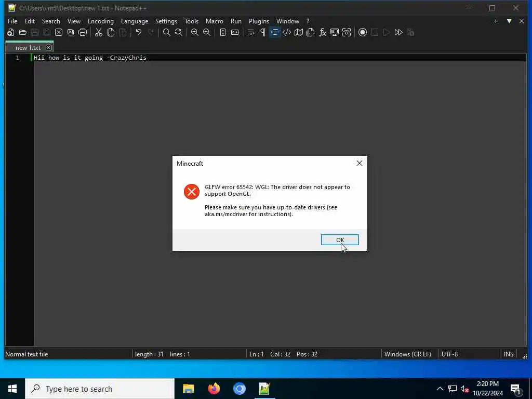Open the Search menu
Image resolution: width=532 pixels, height=399 pixels.
51,21
